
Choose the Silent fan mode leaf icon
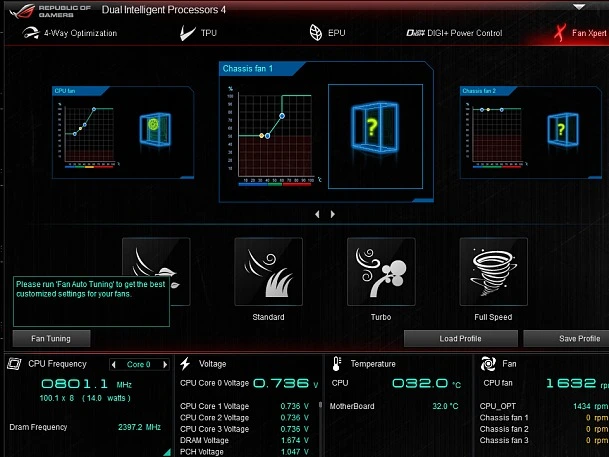tap(156, 271)
